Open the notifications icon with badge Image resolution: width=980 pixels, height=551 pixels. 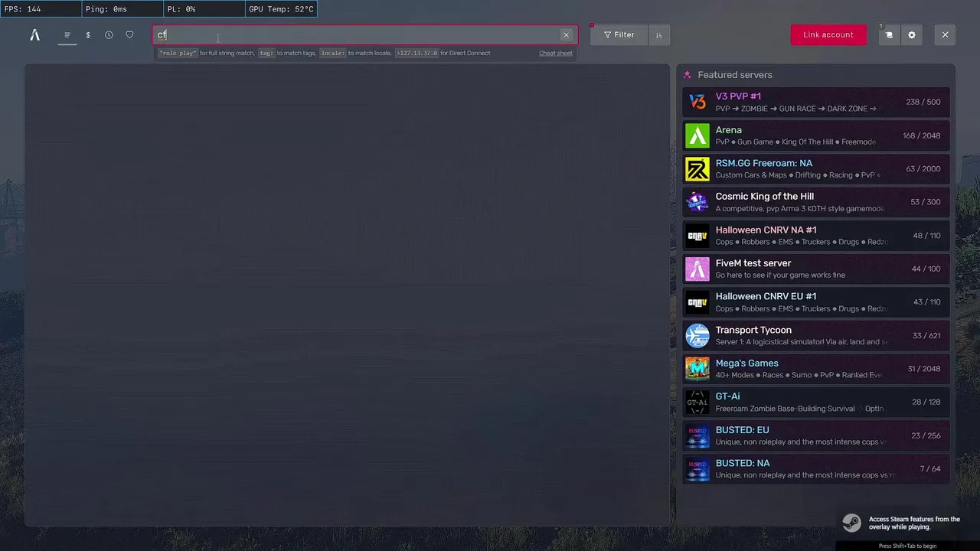[x=889, y=35]
